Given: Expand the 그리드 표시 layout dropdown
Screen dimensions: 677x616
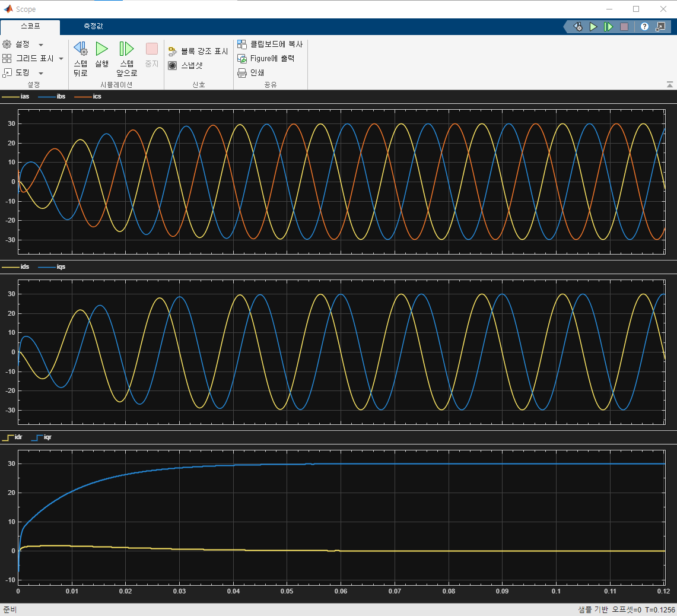Looking at the screenshot, I should point(61,59).
